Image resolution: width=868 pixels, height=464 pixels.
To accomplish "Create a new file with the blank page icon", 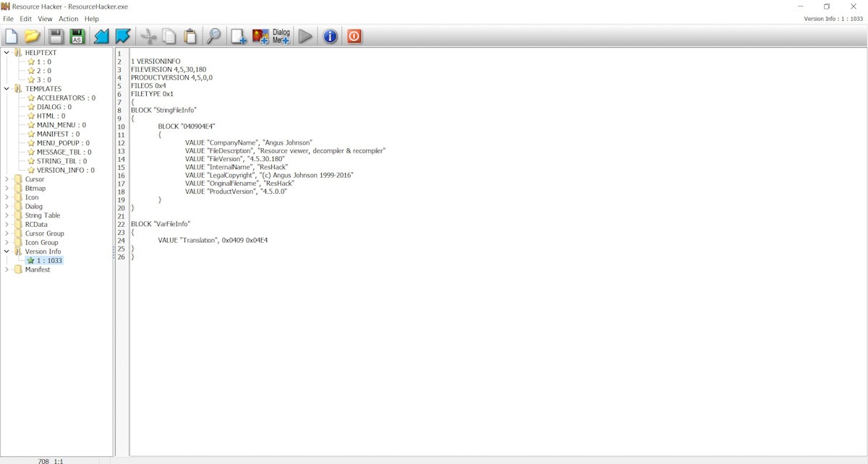I will click(x=11, y=36).
